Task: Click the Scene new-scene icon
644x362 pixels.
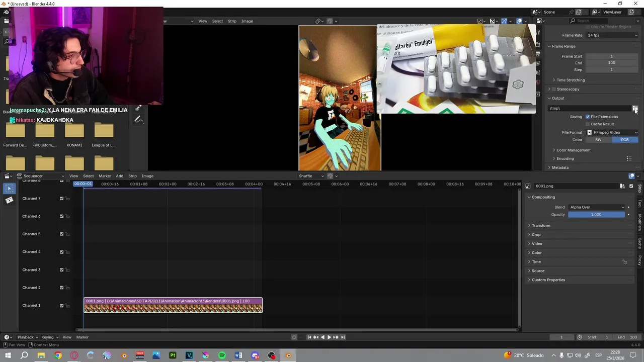Action: pyautogui.click(x=579, y=12)
